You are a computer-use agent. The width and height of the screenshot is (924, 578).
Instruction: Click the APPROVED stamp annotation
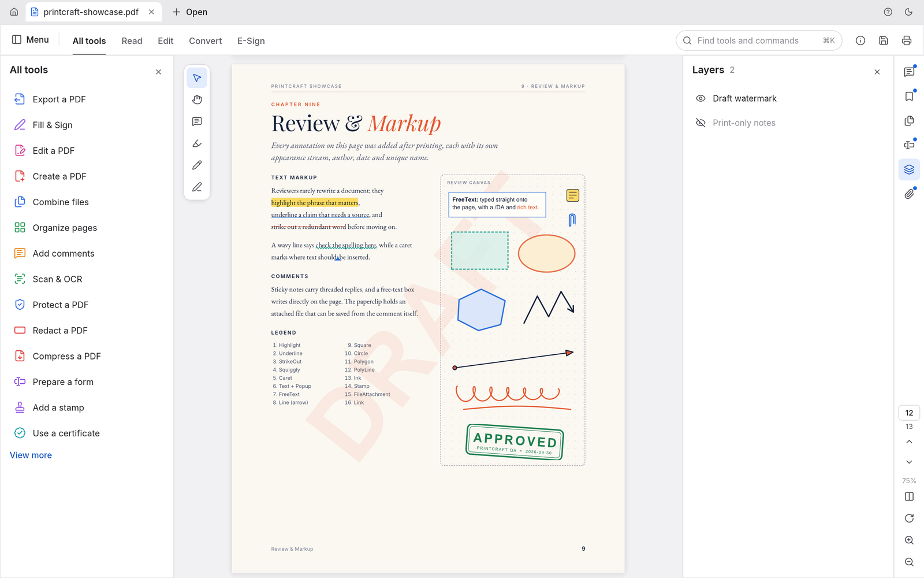(515, 442)
